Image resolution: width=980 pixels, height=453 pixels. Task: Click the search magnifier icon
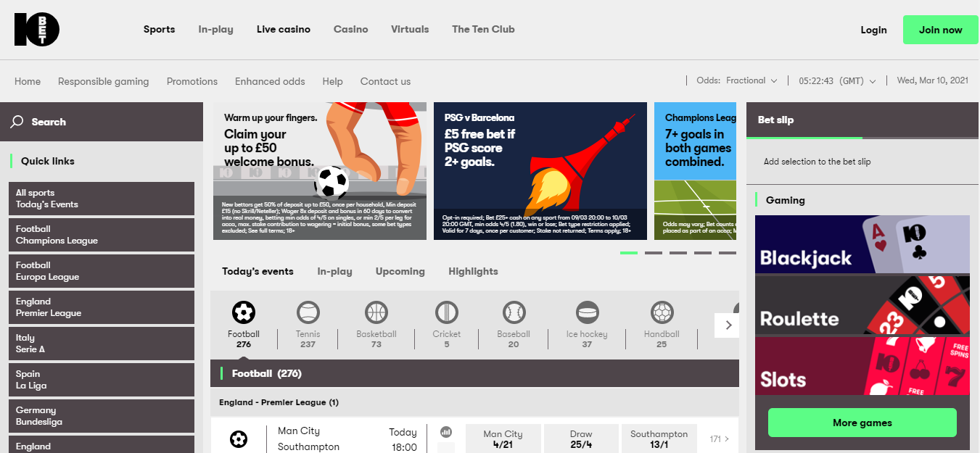17,122
